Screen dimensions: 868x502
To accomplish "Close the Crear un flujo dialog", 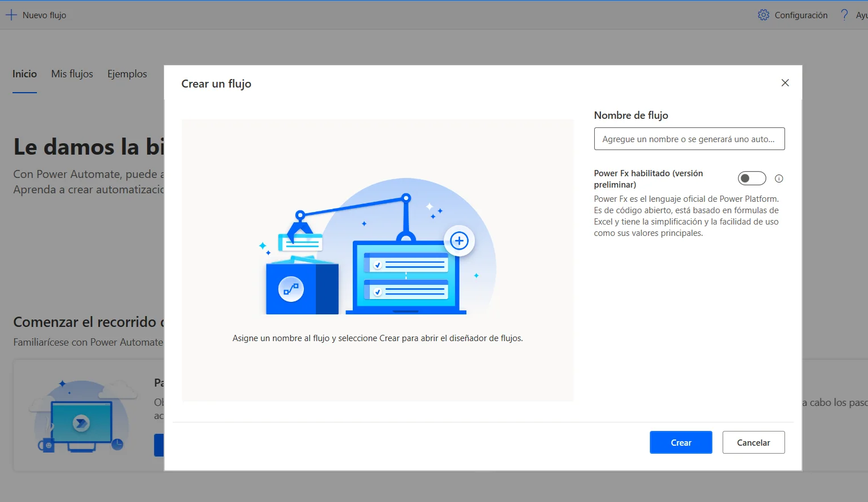I will pyautogui.click(x=785, y=83).
